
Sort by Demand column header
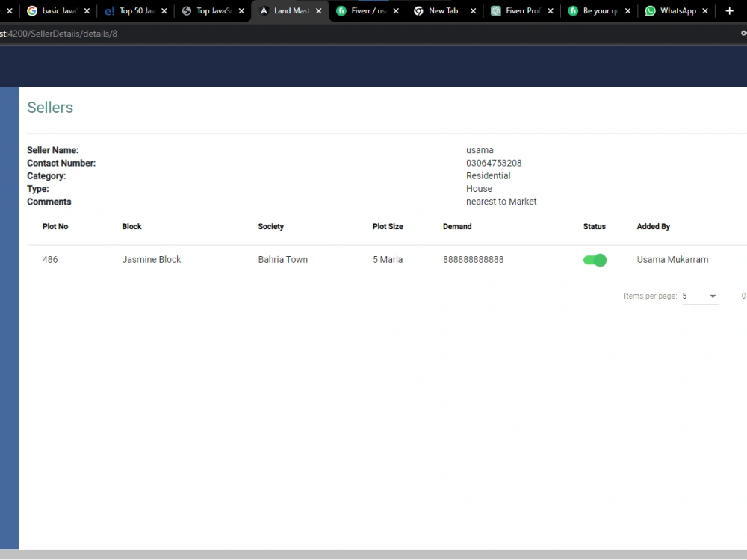point(457,227)
